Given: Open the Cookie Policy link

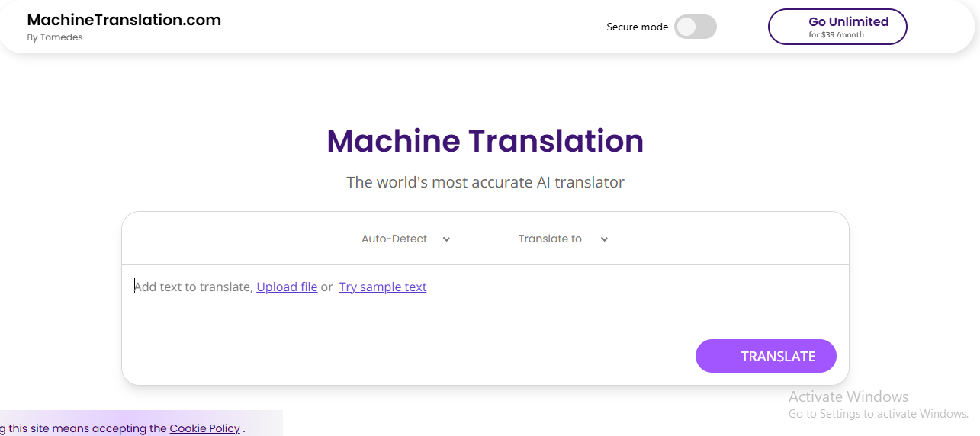Looking at the screenshot, I should point(204,428).
